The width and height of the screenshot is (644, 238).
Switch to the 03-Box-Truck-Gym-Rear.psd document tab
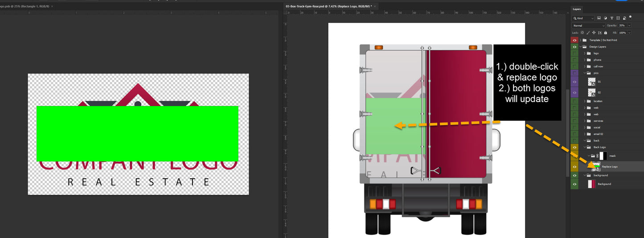point(328,7)
